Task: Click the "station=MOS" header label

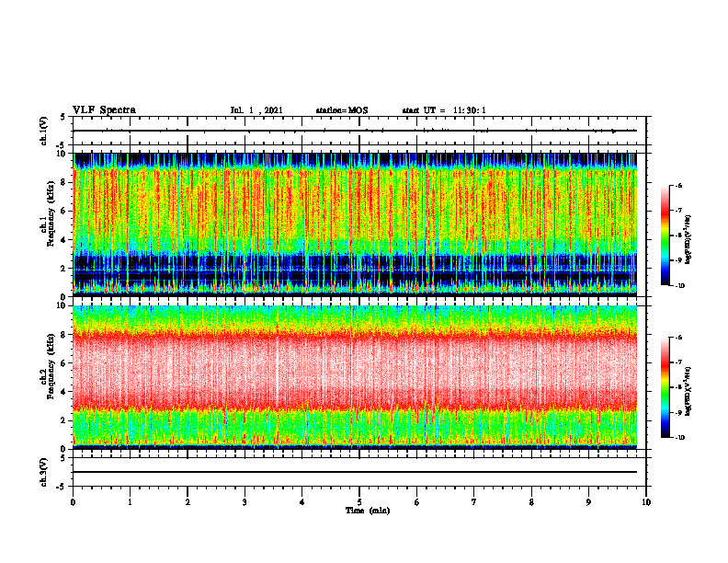Action: (342, 110)
